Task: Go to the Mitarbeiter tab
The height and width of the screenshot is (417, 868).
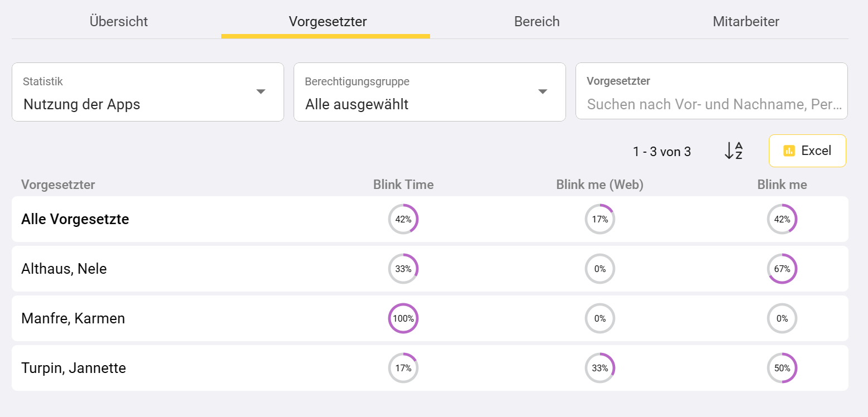Action: coord(745,22)
